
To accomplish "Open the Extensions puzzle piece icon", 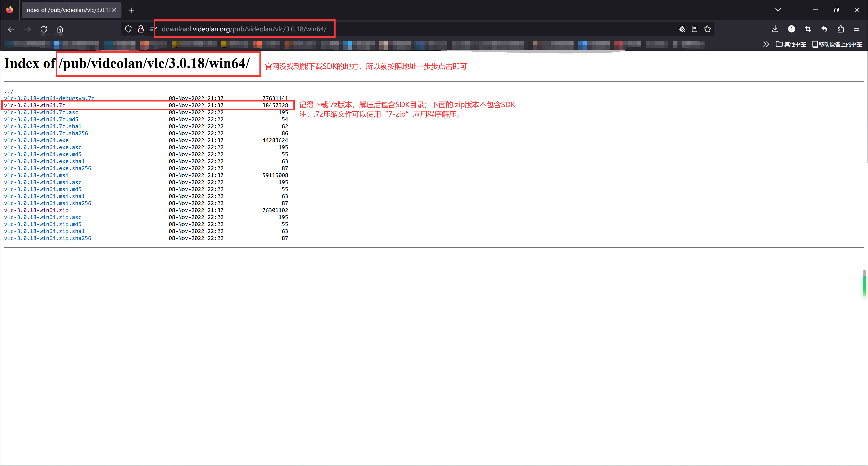I will [x=840, y=29].
